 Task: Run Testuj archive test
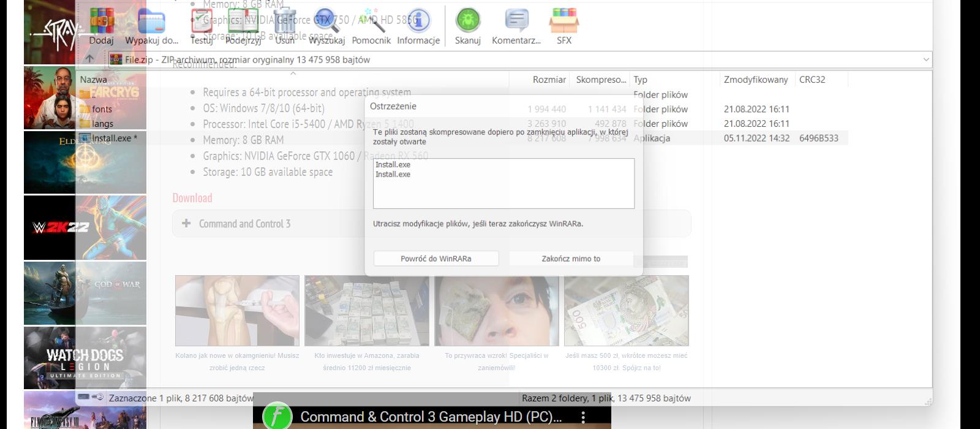202,25
